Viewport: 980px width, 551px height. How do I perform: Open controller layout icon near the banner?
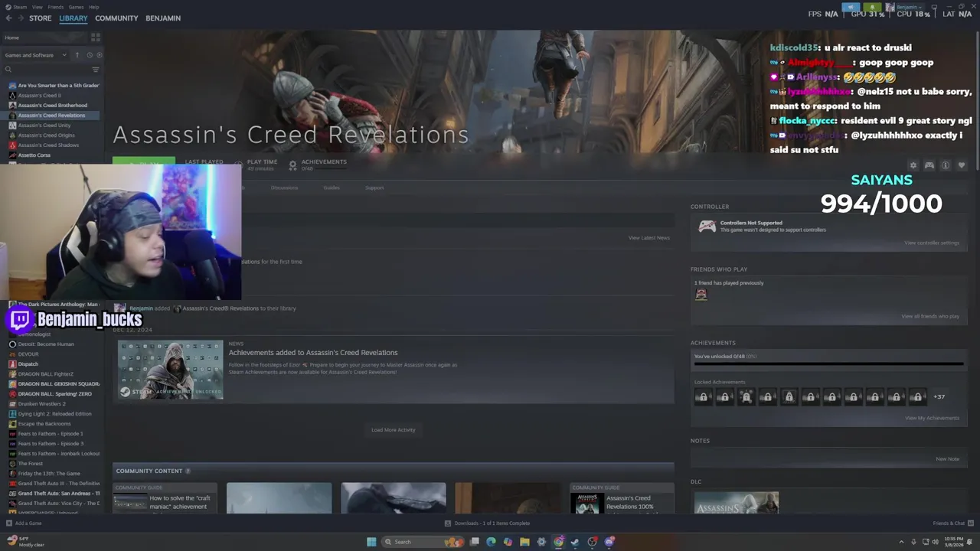(x=929, y=165)
